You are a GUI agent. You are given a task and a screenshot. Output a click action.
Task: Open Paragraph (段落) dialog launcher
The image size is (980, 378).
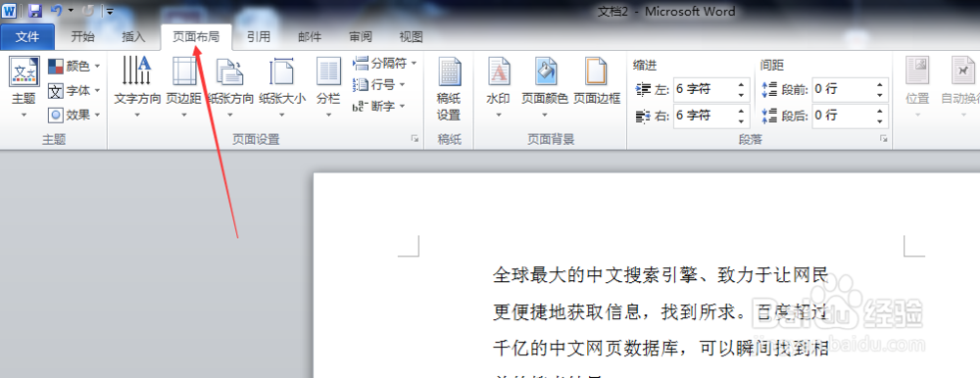tap(884, 139)
